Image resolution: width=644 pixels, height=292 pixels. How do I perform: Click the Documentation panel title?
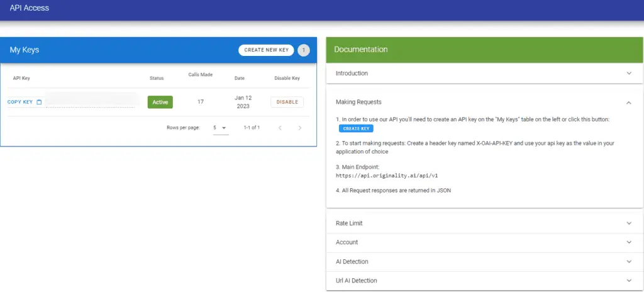click(360, 49)
